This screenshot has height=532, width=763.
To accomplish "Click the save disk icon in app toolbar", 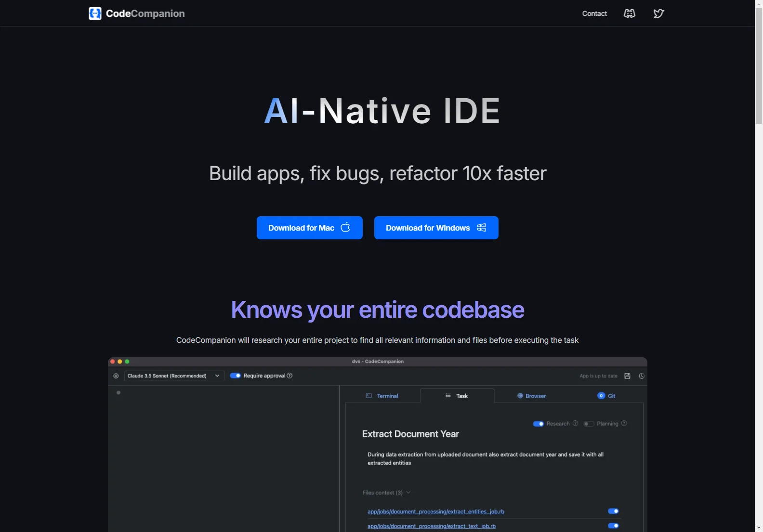I will click(x=627, y=376).
